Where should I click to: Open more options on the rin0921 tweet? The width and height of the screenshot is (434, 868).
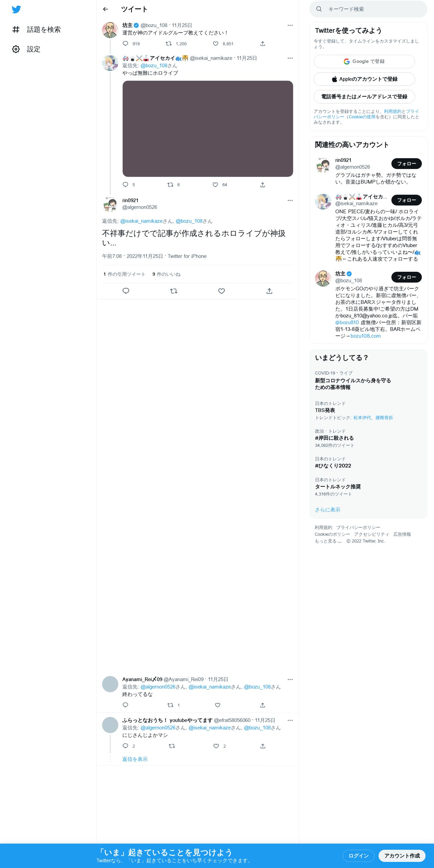[290, 200]
